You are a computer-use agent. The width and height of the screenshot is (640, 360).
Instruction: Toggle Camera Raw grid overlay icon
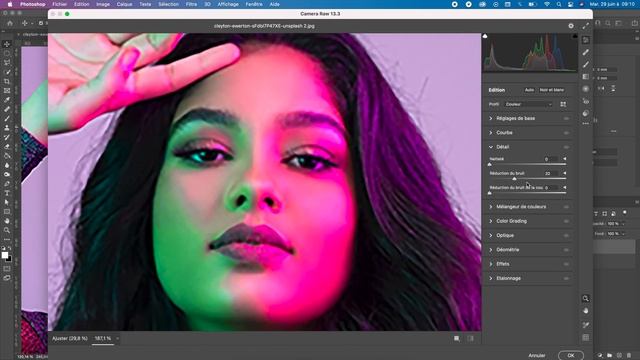coord(586,338)
